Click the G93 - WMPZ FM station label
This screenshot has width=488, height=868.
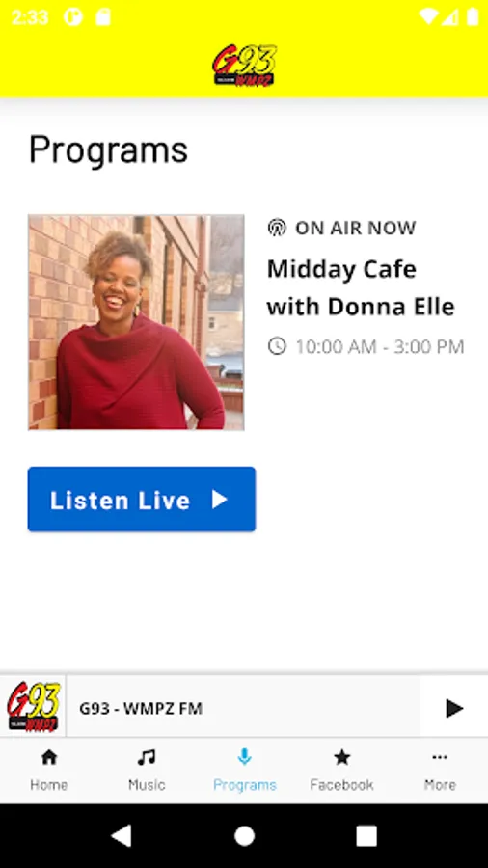pos(141,709)
